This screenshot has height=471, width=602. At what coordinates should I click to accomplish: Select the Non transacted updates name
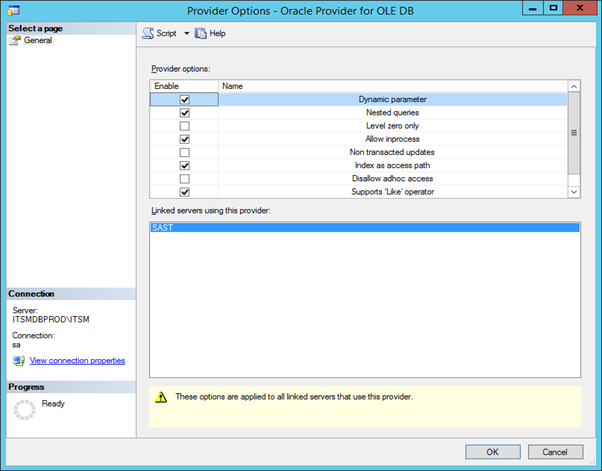click(x=392, y=152)
